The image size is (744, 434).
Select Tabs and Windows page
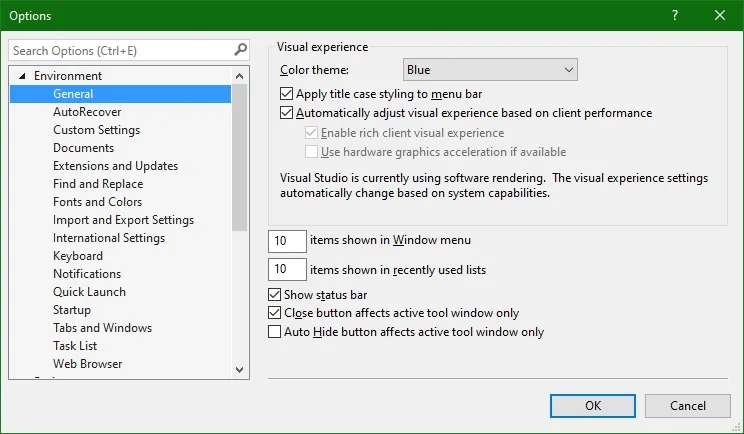click(102, 328)
